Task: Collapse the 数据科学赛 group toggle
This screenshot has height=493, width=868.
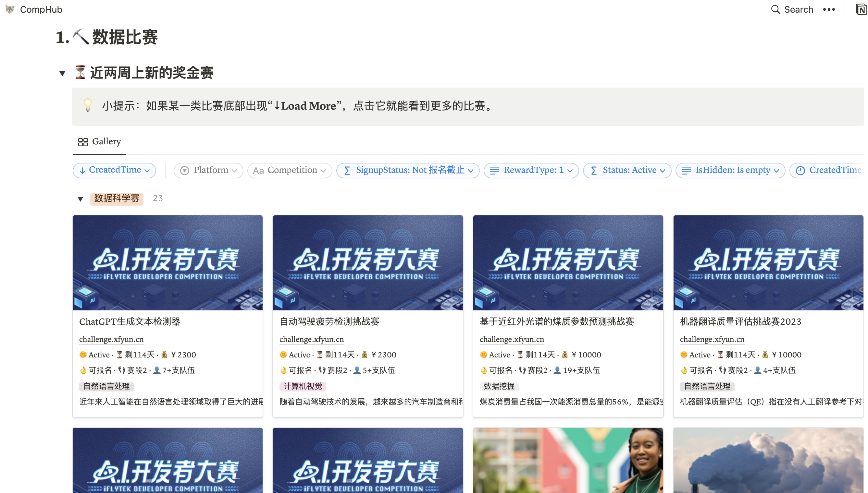Action: tap(80, 199)
